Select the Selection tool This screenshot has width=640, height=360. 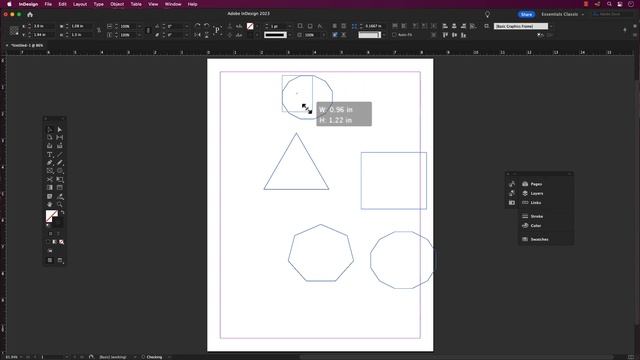click(x=50, y=129)
